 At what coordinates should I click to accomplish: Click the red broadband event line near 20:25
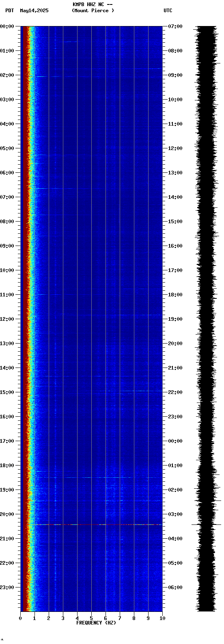(97, 524)
